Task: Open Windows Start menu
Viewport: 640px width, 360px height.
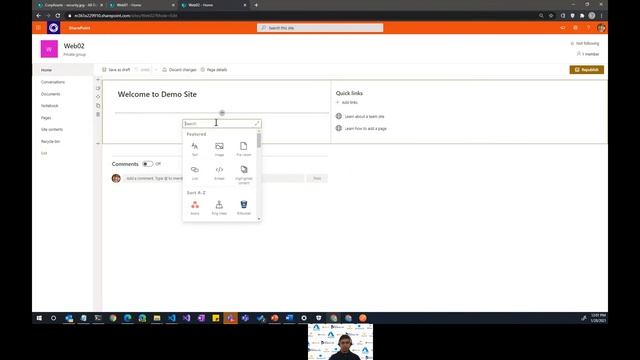Action: [39, 318]
